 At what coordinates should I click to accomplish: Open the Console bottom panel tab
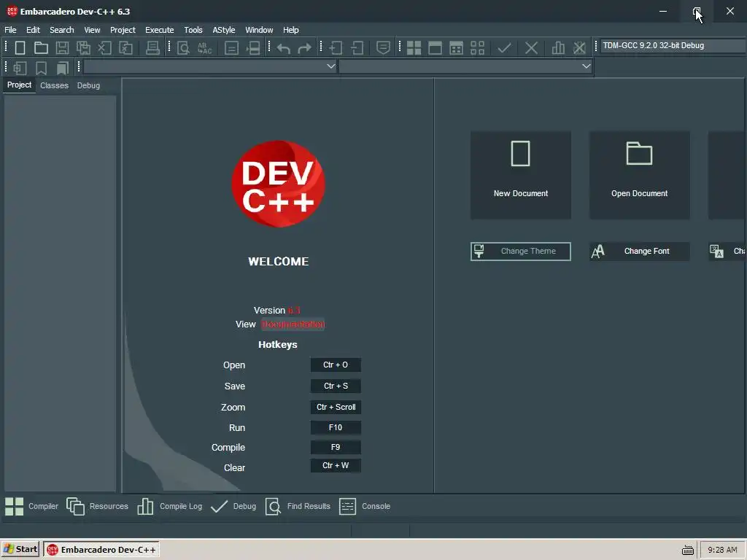tap(365, 506)
